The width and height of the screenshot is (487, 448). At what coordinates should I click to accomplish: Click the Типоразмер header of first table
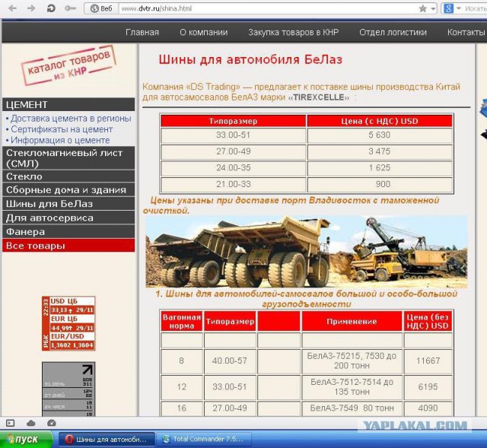point(234,121)
